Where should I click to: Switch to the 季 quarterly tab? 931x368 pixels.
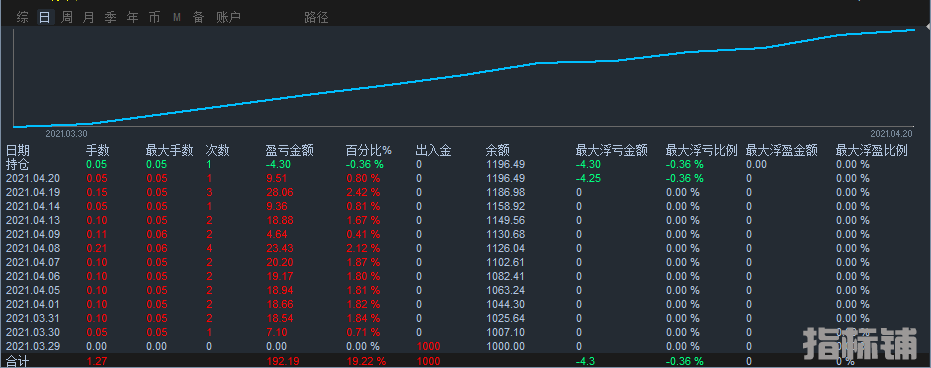pos(110,18)
